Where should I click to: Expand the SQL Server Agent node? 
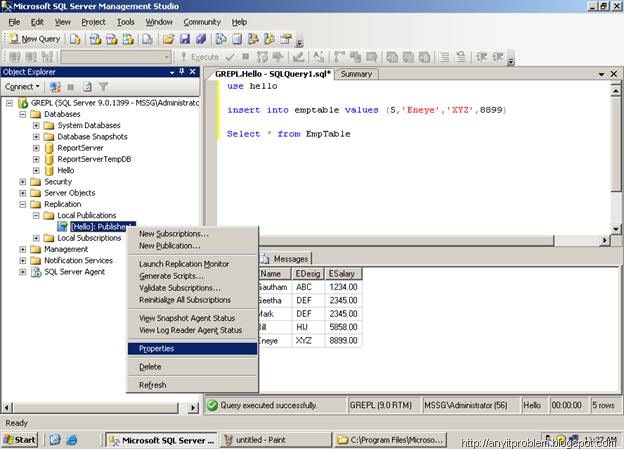pos(23,272)
